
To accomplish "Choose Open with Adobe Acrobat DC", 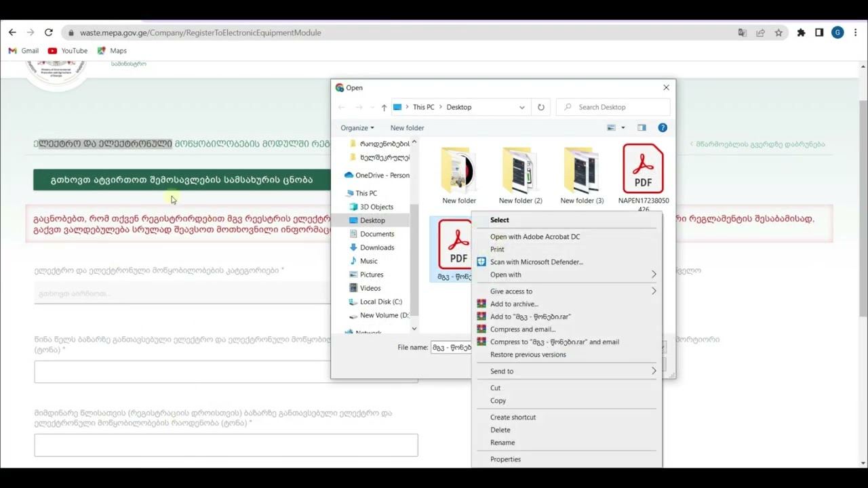I will pos(535,237).
